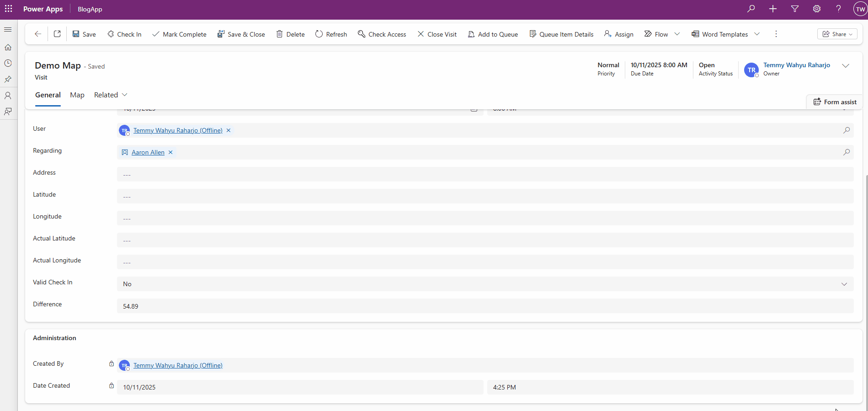Open the app launcher waffle menu

tap(9, 9)
